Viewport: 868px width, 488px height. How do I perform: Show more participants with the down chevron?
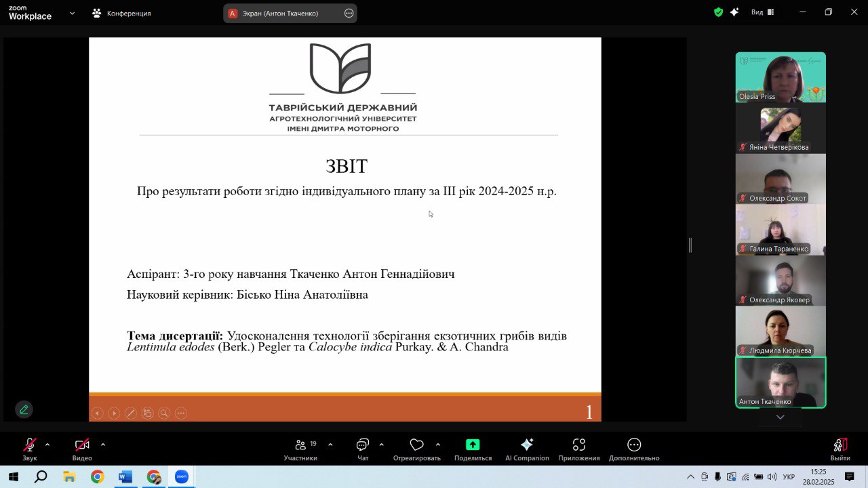click(x=781, y=418)
